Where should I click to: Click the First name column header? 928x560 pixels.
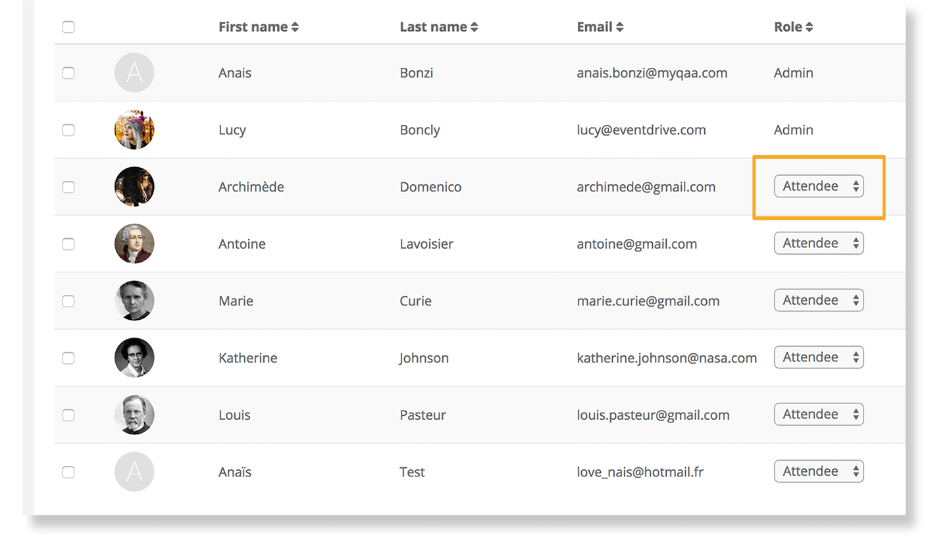253,27
